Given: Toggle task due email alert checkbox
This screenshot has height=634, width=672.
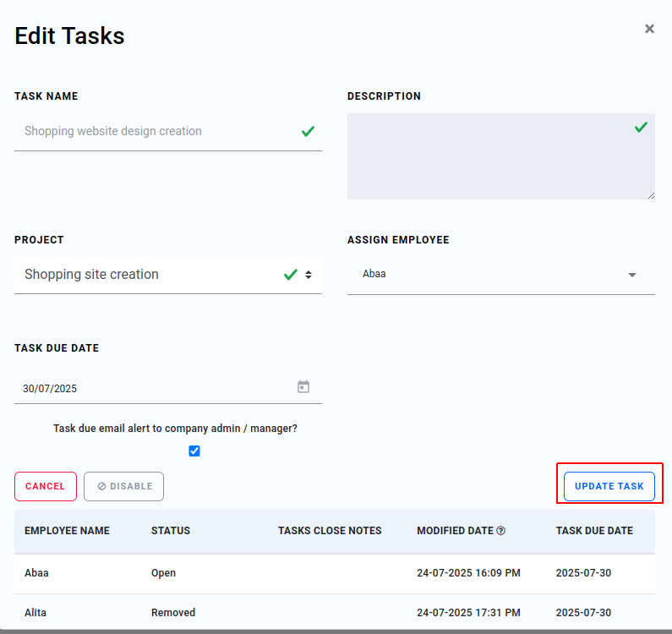Looking at the screenshot, I should (194, 451).
